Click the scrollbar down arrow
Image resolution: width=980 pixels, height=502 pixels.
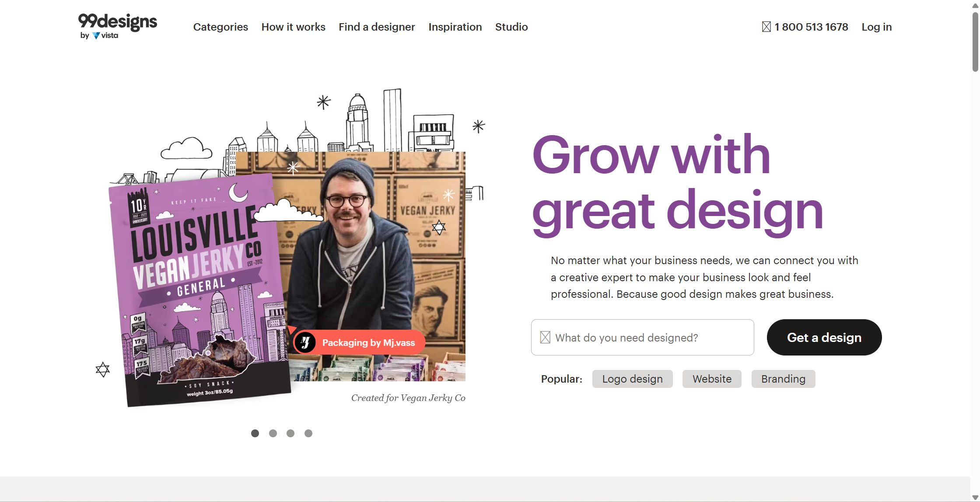click(975, 498)
